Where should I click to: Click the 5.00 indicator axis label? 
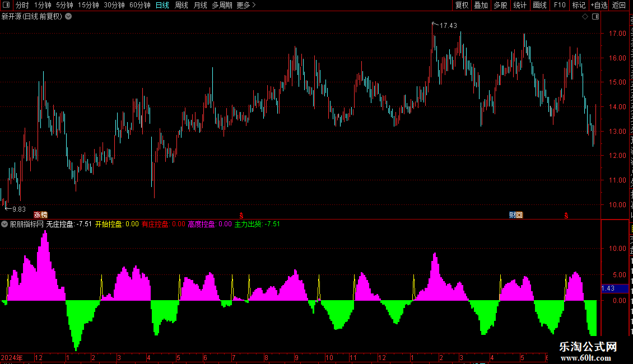(619, 275)
